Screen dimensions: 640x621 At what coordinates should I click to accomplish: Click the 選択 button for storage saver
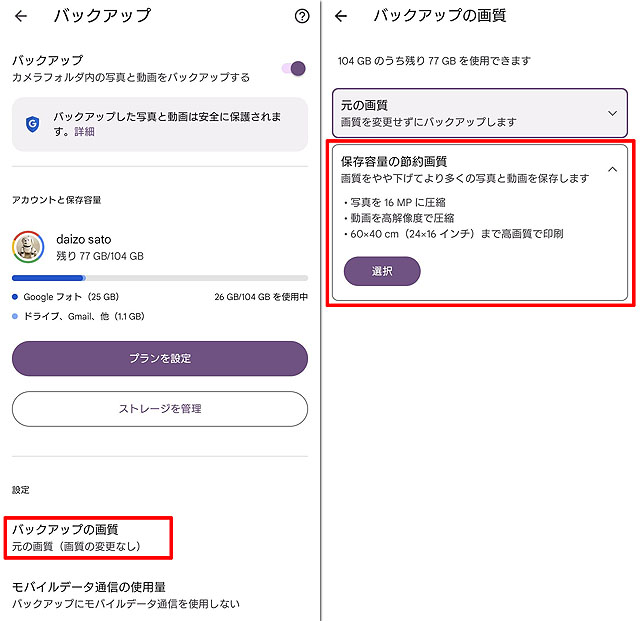[382, 271]
